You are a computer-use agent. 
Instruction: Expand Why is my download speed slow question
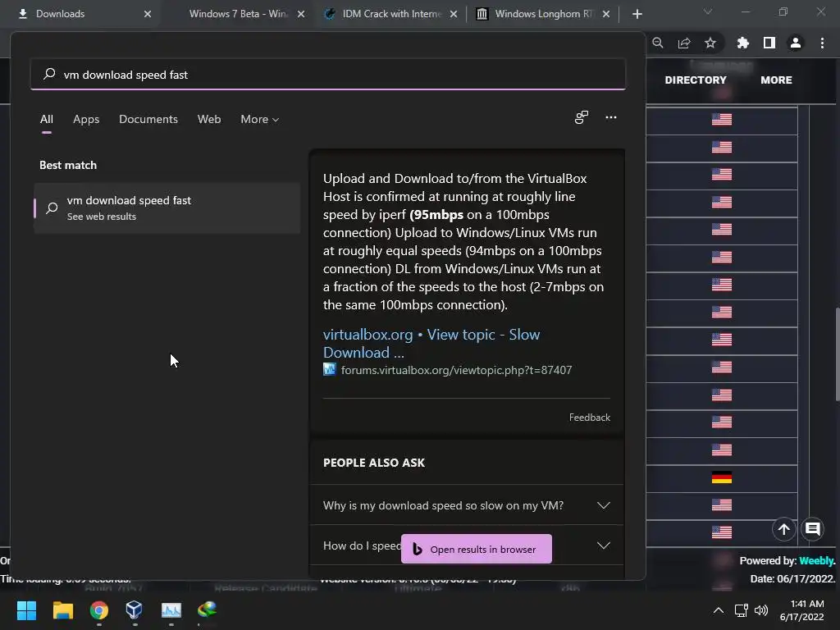tap(467, 505)
